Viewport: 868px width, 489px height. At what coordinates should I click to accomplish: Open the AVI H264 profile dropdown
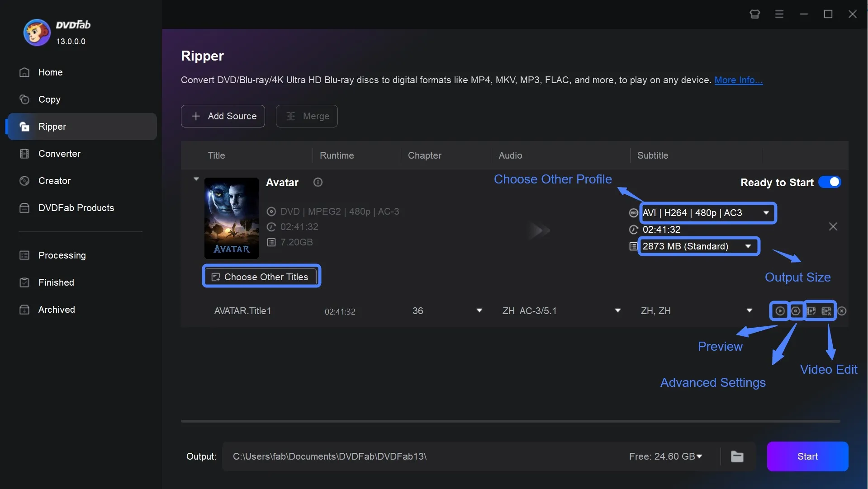click(766, 212)
